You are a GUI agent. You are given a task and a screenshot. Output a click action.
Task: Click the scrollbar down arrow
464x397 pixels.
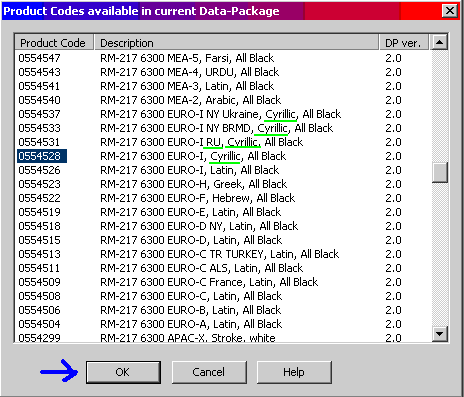click(439, 333)
